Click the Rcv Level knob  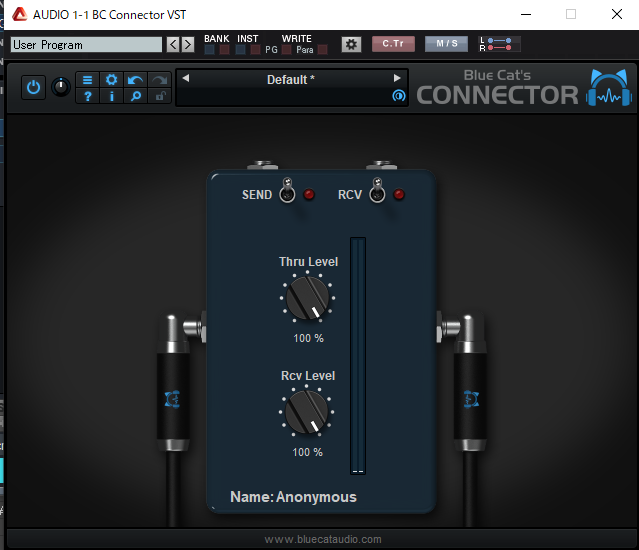coord(306,412)
